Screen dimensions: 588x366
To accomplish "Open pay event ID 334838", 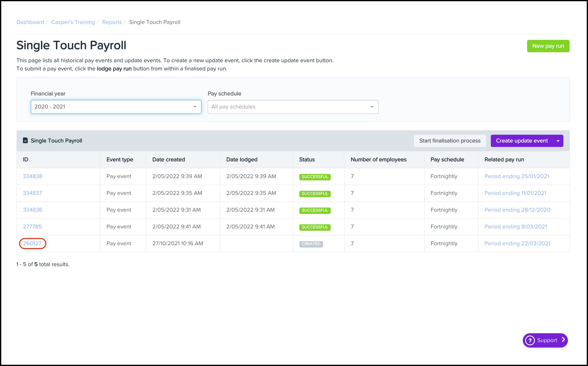I will click(32, 176).
